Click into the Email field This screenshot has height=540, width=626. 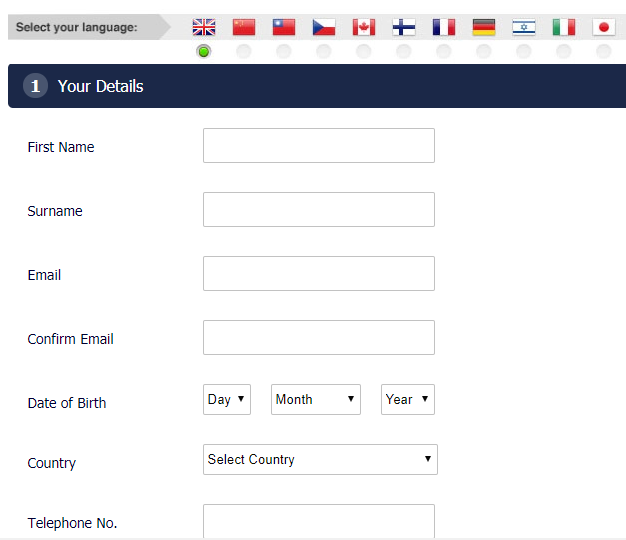pos(319,273)
